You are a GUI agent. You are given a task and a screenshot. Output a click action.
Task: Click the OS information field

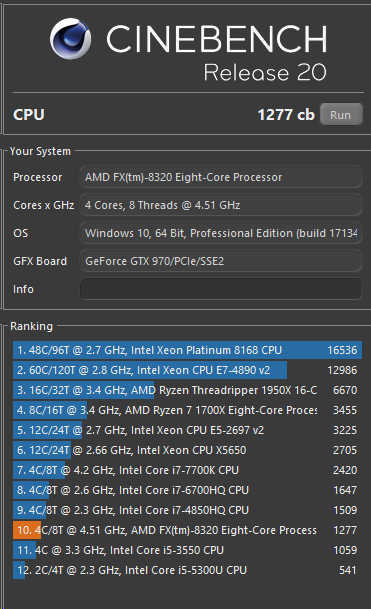pos(221,233)
